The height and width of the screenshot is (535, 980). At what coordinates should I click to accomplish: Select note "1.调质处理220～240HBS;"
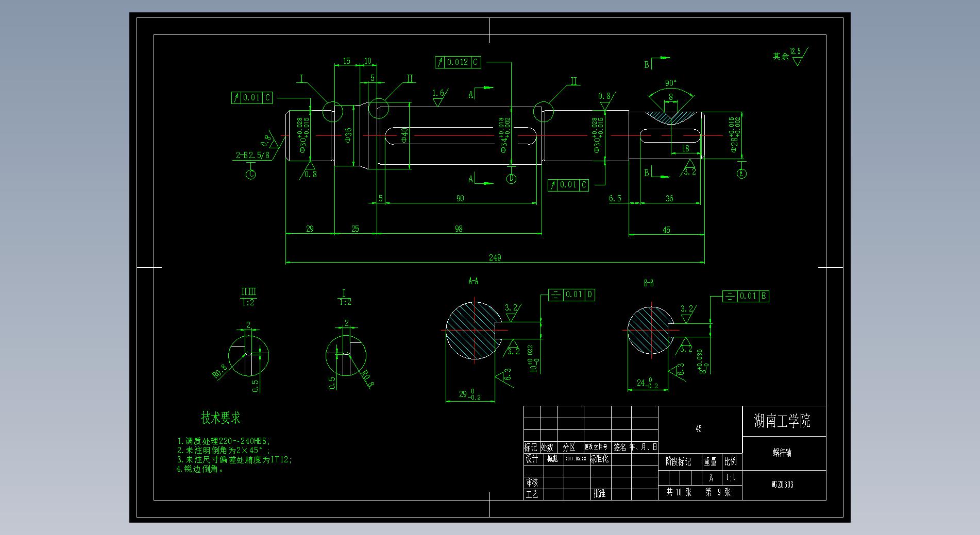(x=224, y=441)
